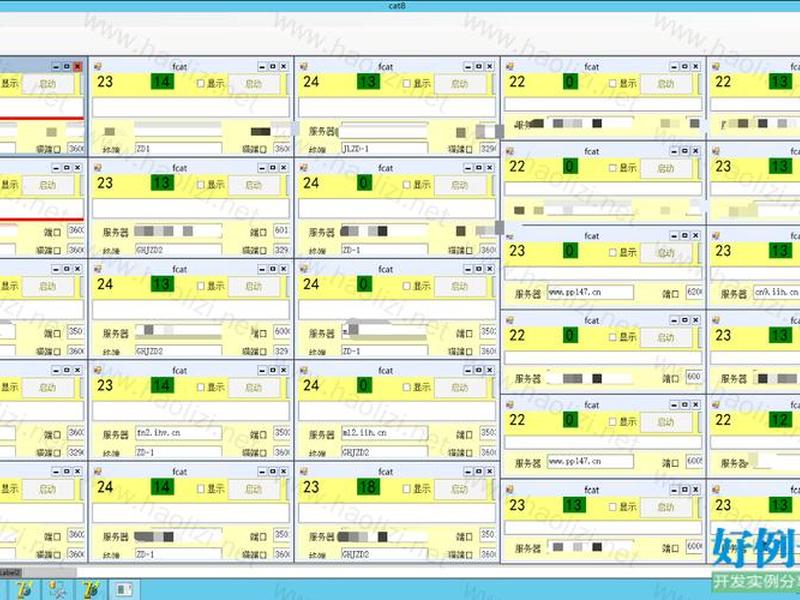
Task: Click the green counter showing 12
Action: [780, 420]
